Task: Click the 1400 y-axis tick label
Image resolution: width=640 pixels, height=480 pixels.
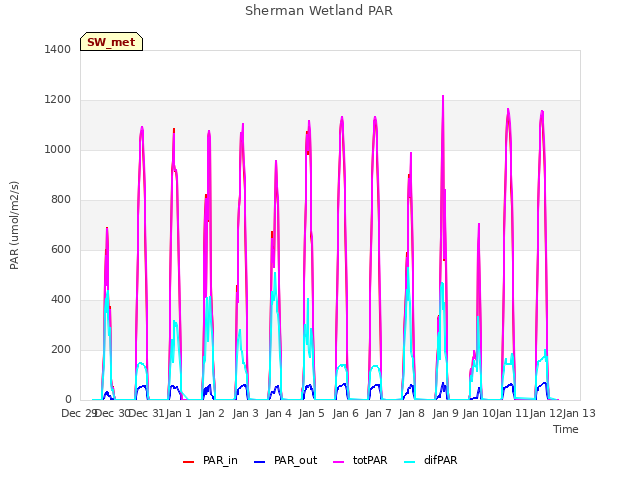Action: [x=58, y=49]
